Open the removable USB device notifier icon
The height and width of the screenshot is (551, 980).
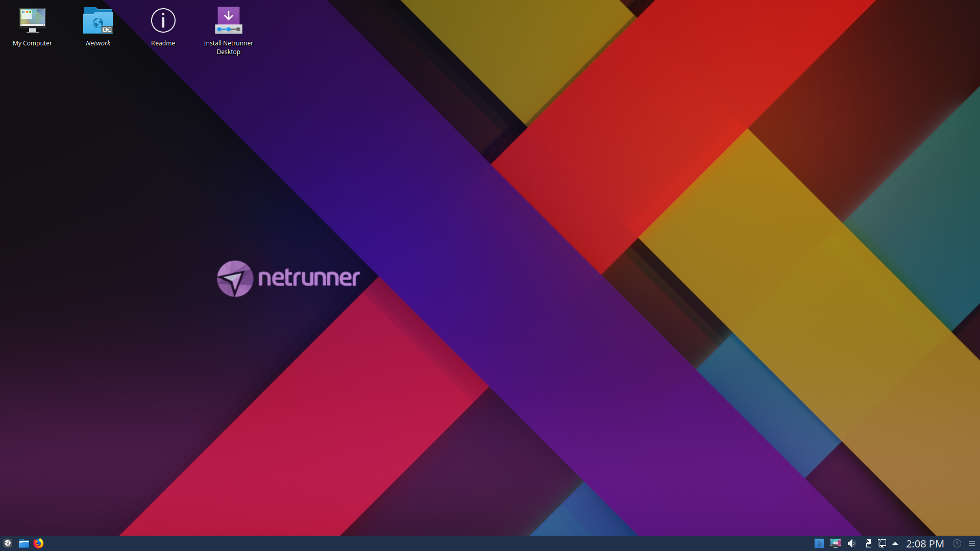point(868,543)
